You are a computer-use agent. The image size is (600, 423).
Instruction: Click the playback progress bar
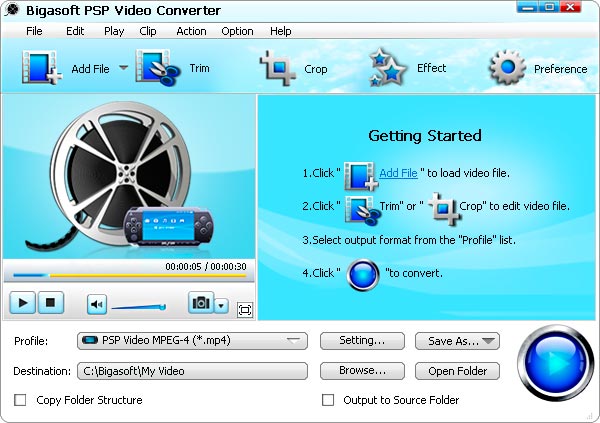point(129,275)
